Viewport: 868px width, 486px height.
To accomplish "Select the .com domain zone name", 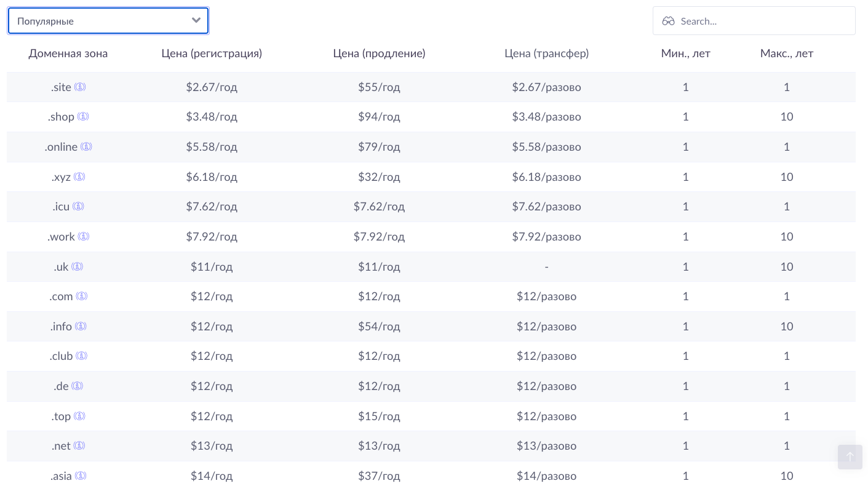I will [x=62, y=297].
